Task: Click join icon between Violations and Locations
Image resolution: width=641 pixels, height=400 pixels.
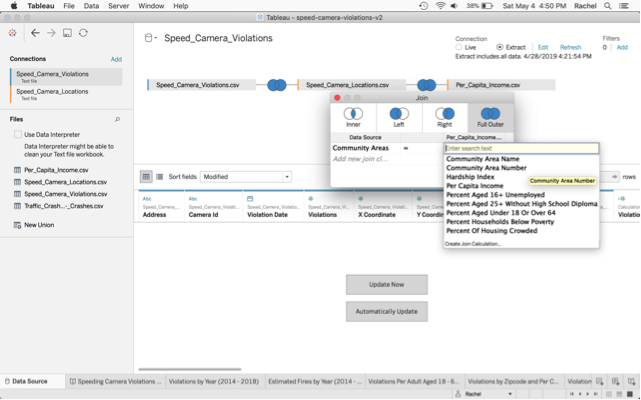Action: 276,85
